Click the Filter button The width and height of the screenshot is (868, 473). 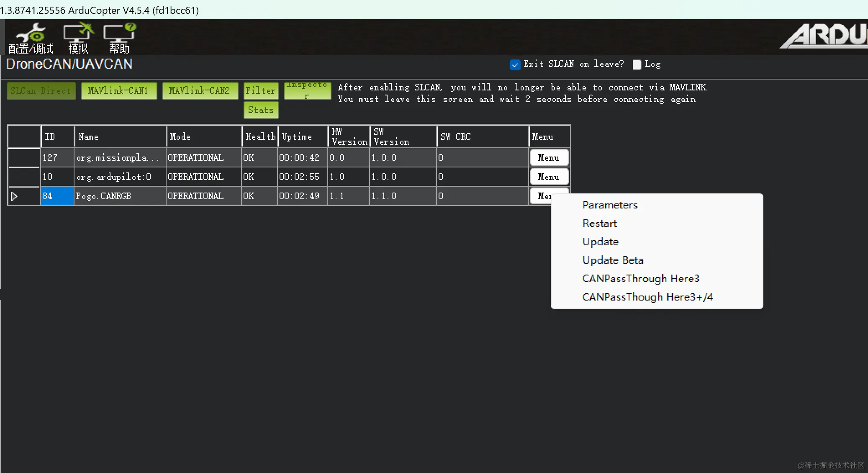point(261,91)
